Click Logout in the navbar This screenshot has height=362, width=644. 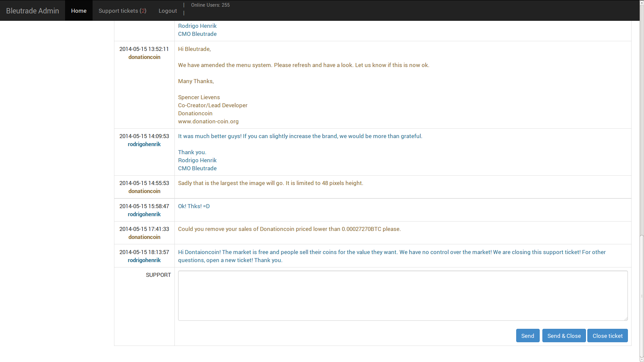[168, 11]
